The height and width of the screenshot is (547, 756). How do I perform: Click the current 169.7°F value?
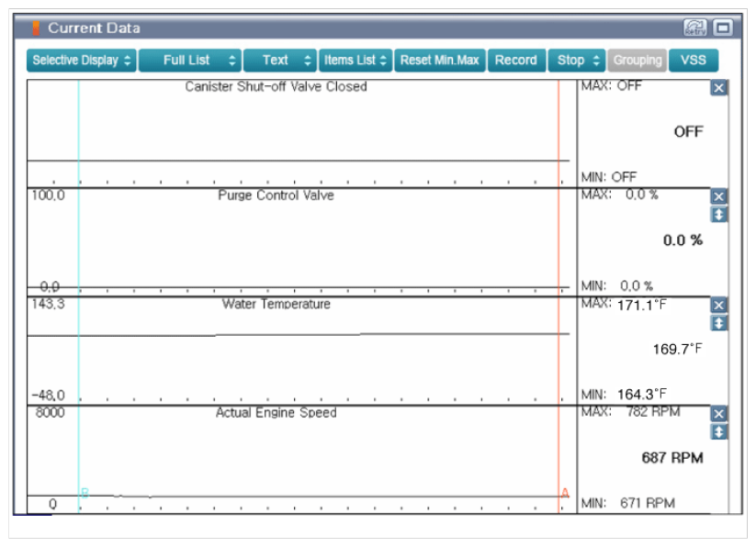[x=677, y=349]
